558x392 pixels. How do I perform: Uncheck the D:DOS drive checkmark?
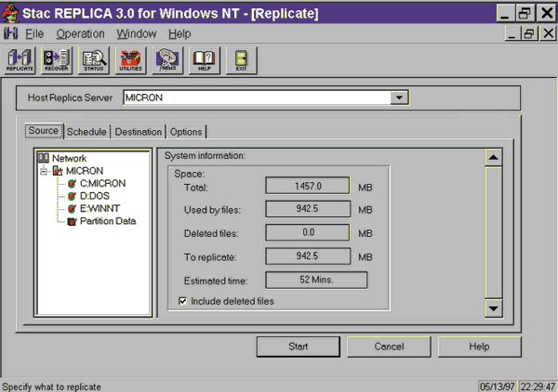coord(71,197)
